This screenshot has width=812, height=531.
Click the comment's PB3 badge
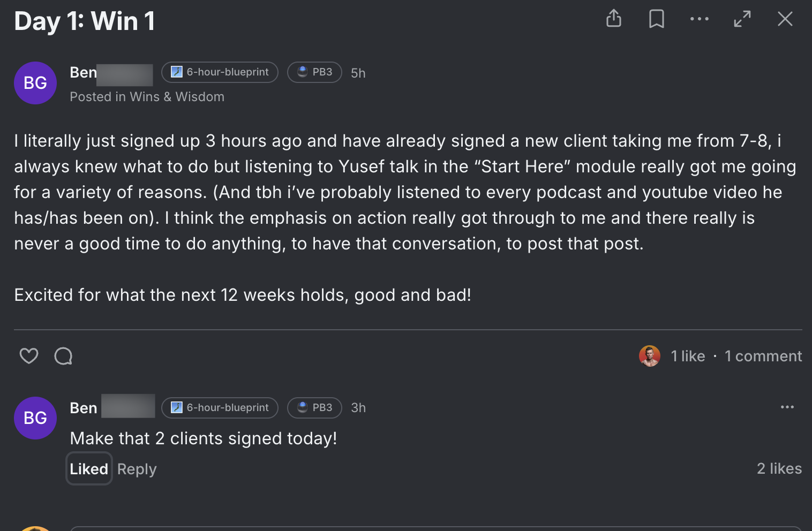[314, 408]
